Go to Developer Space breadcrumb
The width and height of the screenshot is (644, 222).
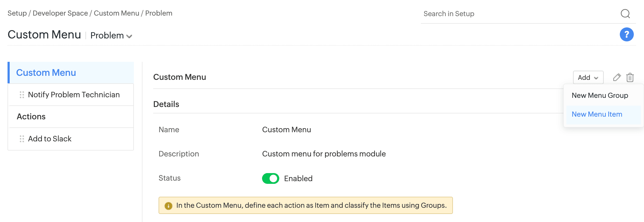click(x=60, y=13)
